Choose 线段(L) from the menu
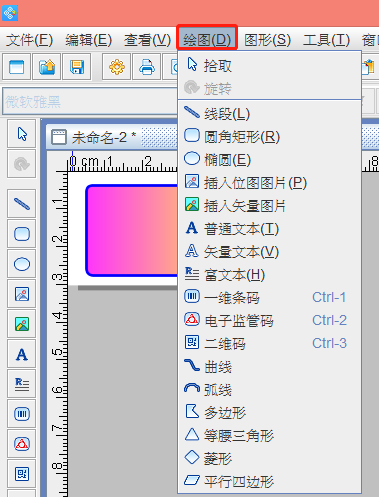The width and height of the screenshot is (379, 497). coord(270,114)
